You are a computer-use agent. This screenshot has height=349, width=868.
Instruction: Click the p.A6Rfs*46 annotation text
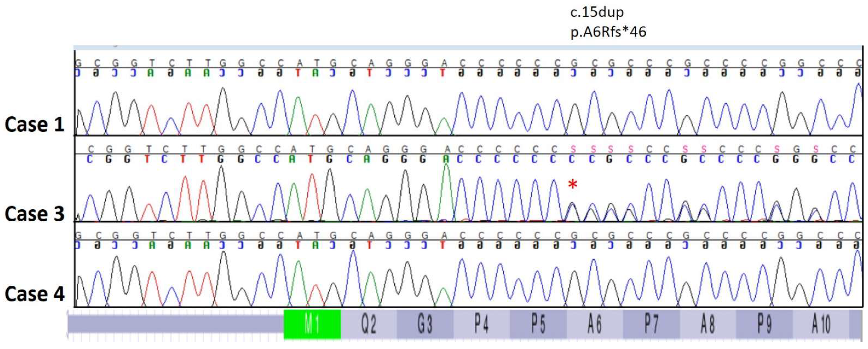[608, 32]
